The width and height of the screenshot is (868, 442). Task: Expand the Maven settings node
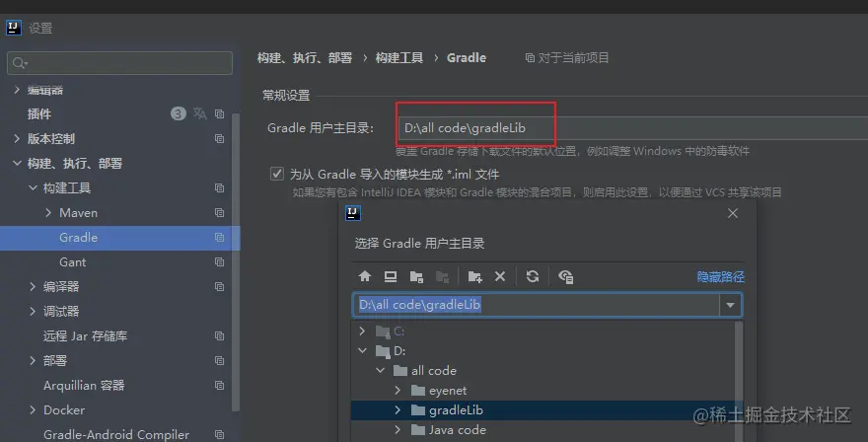point(48,213)
